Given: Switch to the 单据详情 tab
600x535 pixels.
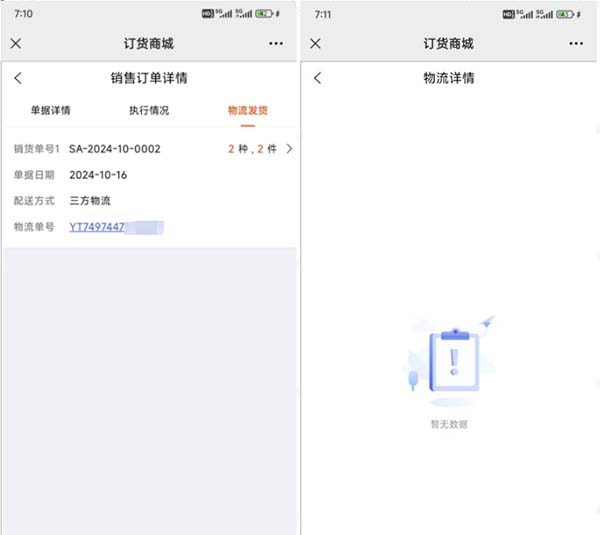Looking at the screenshot, I should click(x=50, y=110).
